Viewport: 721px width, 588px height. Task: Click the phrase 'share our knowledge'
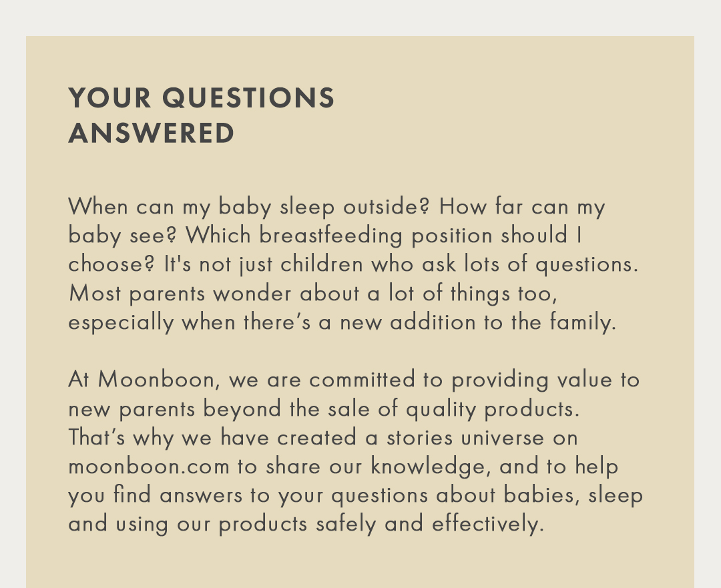click(x=375, y=467)
